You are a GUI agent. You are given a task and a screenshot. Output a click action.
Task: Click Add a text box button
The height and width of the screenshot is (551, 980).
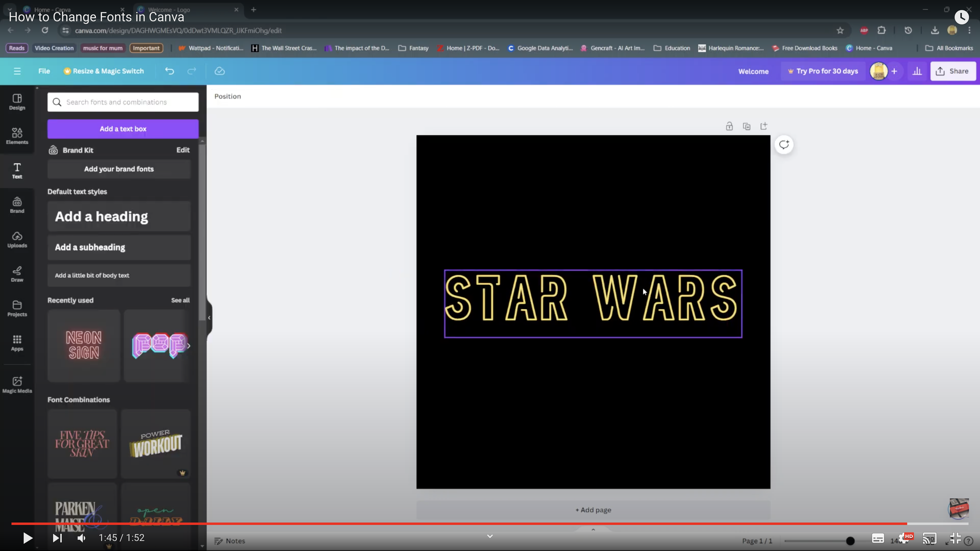click(123, 129)
